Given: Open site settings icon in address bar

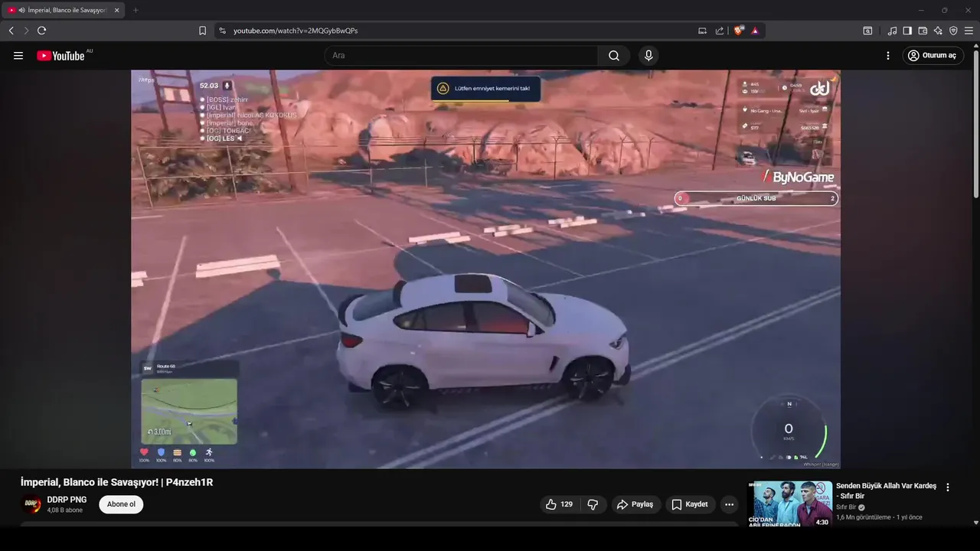Looking at the screenshot, I should pos(223,31).
